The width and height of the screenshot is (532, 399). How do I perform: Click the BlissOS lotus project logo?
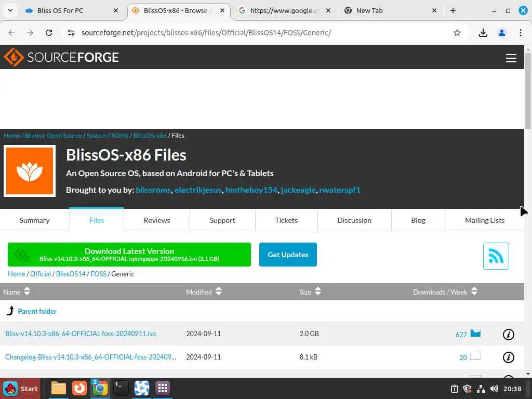(x=30, y=171)
